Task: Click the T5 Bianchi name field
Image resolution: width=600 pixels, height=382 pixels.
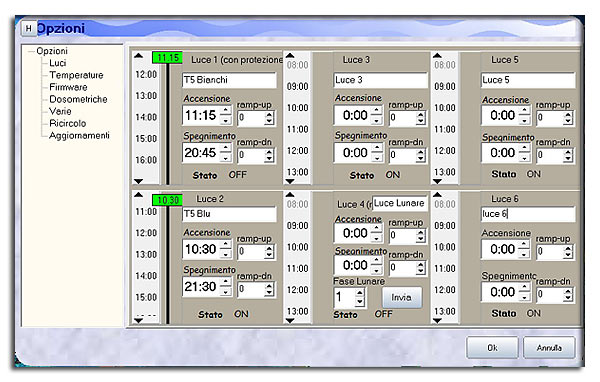Action: click(x=229, y=80)
